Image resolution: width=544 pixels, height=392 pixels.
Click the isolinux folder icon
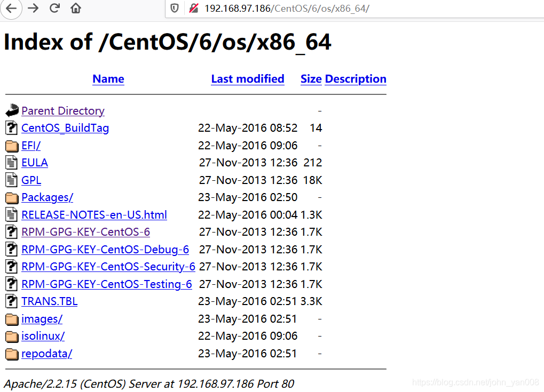tap(12, 337)
